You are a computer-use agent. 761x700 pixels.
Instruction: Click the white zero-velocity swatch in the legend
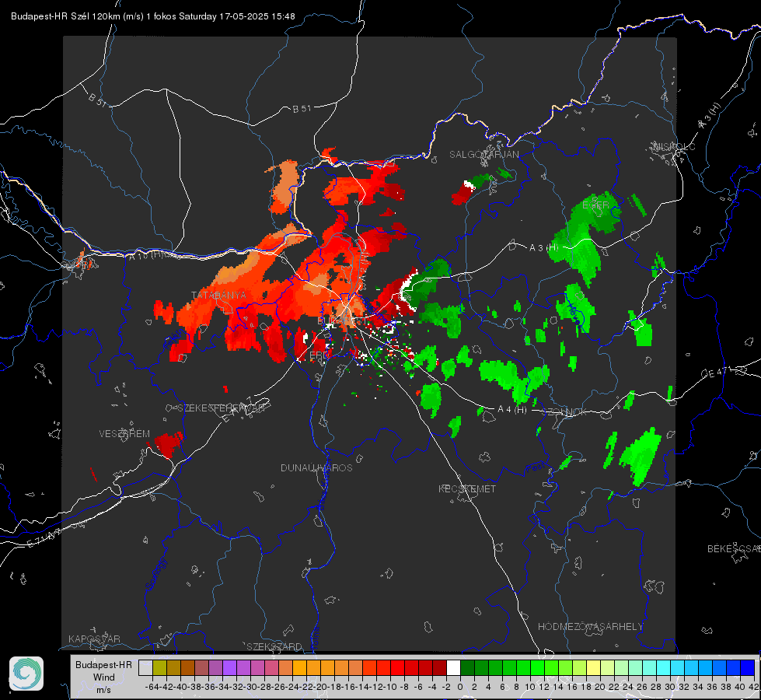453,667
